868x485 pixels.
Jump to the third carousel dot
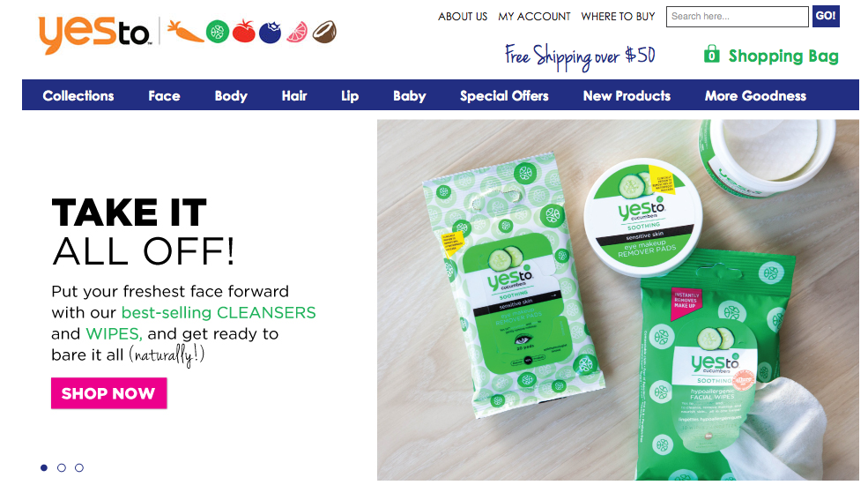(x=79, y=468)
